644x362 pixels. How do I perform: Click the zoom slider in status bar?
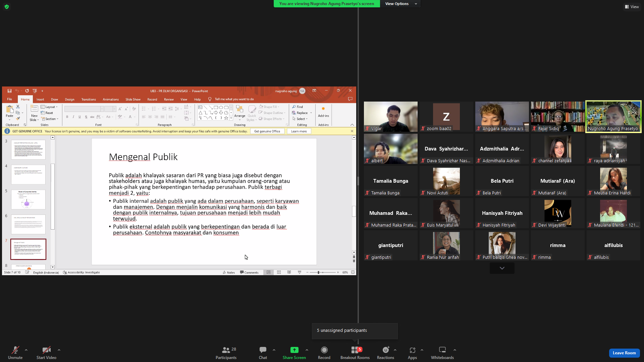pos(322,273)
